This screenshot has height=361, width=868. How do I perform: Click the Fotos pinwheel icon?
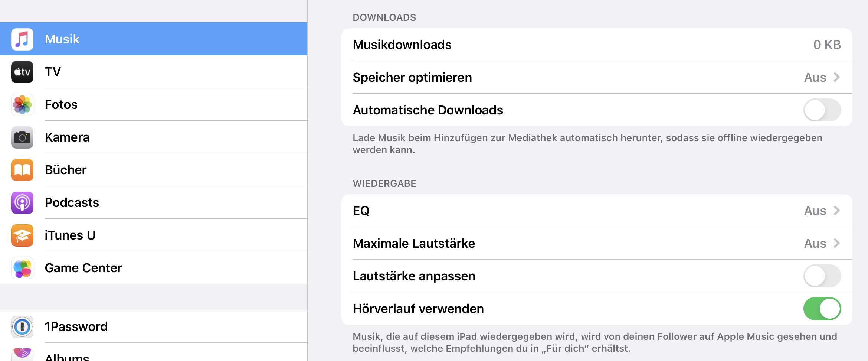(x=22, y=104)
